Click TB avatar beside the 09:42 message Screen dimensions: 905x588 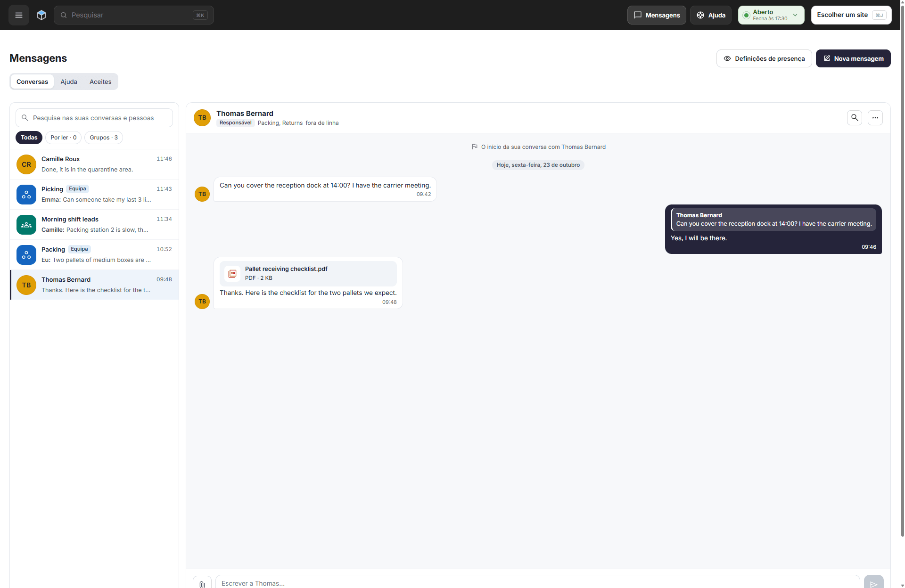202,194
